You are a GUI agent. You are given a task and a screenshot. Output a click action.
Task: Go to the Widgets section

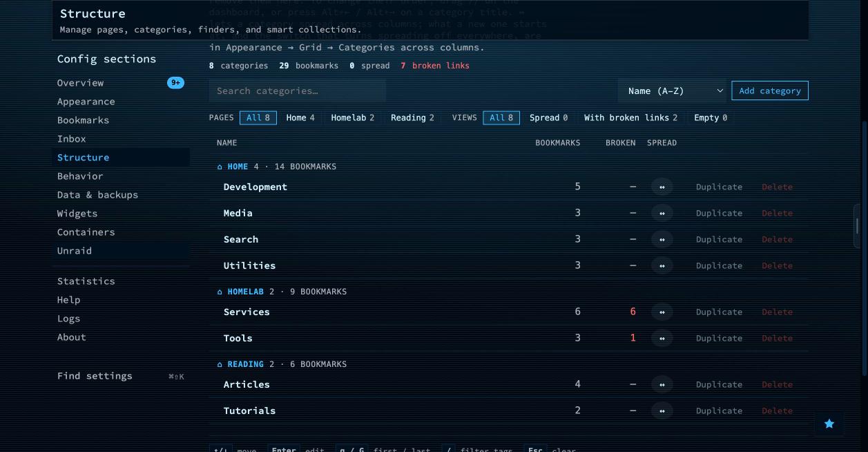[121, 214]
